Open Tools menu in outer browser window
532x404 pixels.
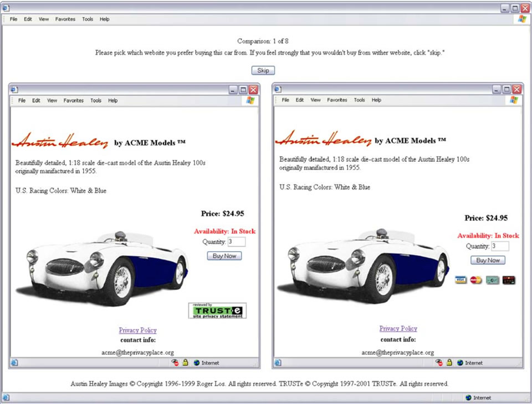(88, 19)
